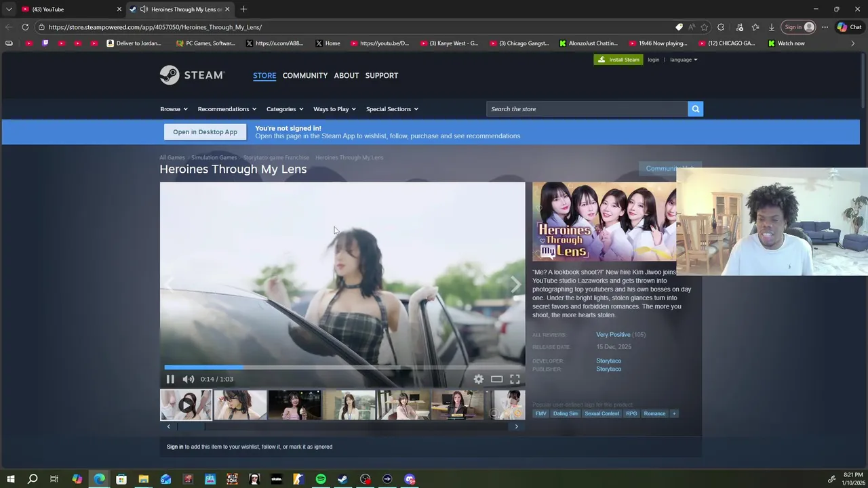Mute the trailer with the speaker icon

tap(189, 379)
